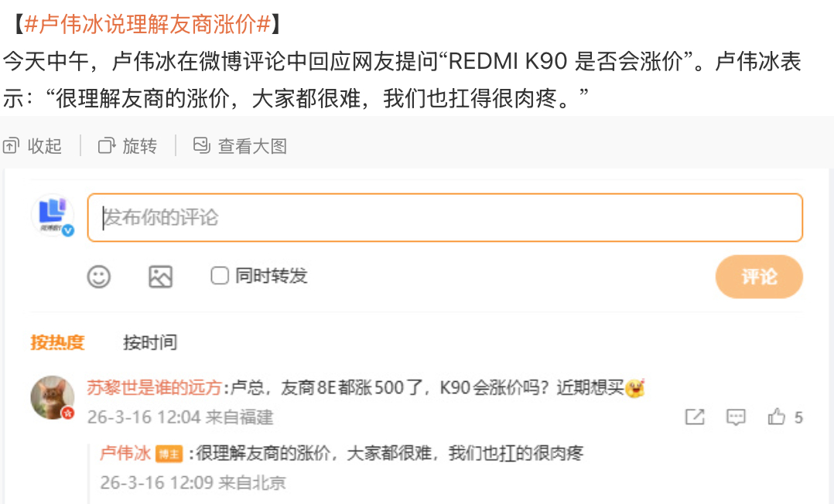This screenshot has height=504, width=834.
Task: Expand the commenter's profile via avatar
Action: click(x=52, y=397)
